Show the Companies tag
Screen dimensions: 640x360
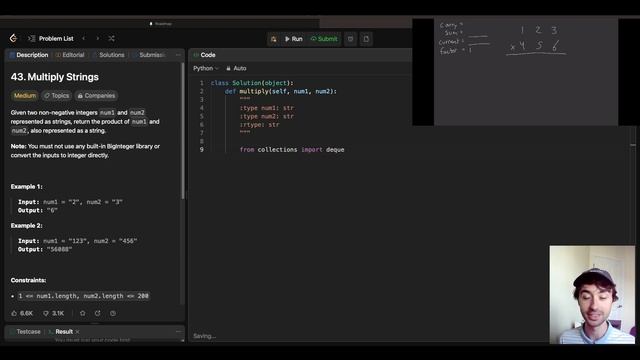pyautogui.click(x=96, y=96)
